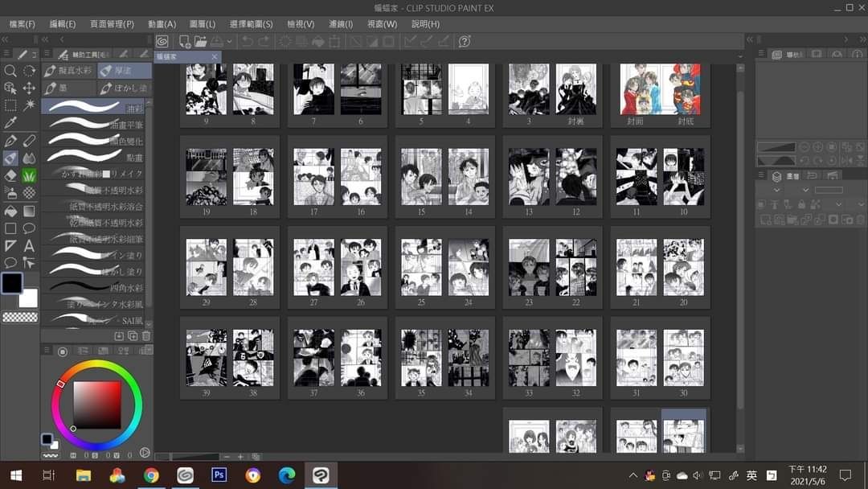868x489 pixels.
Task: Choose the 點畫 brush preset
Action: coord(94,157)
